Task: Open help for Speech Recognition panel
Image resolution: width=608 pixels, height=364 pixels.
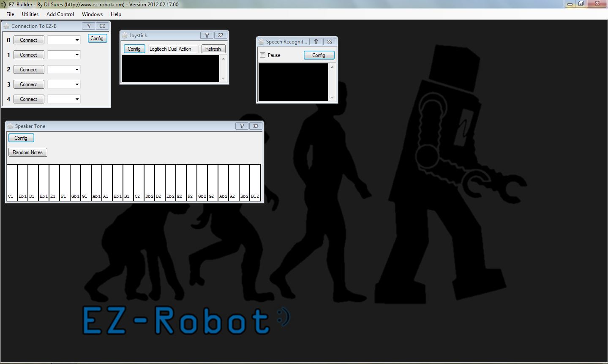Action: [x=316, y=42]
